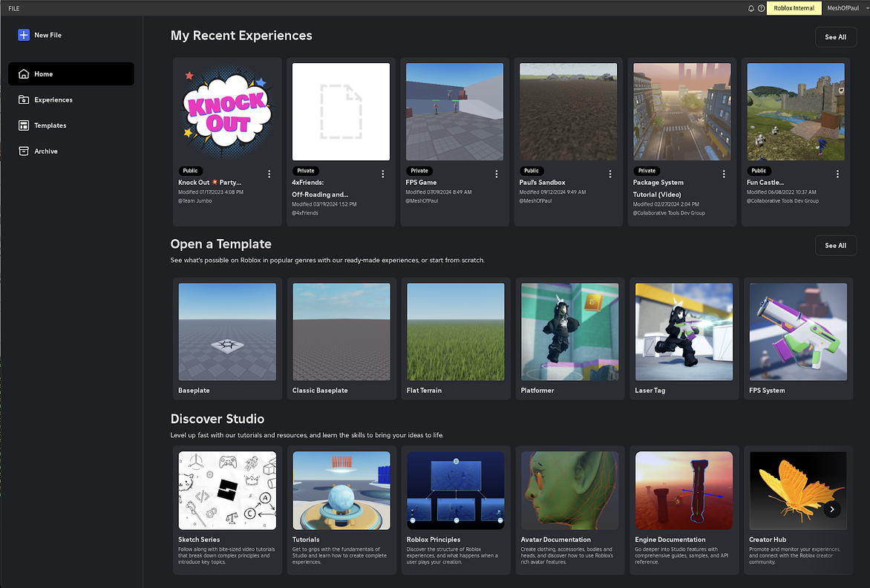870x588 pixels.
Task: Open the Sketch Series tutorial card
Action: coord(227,490)
